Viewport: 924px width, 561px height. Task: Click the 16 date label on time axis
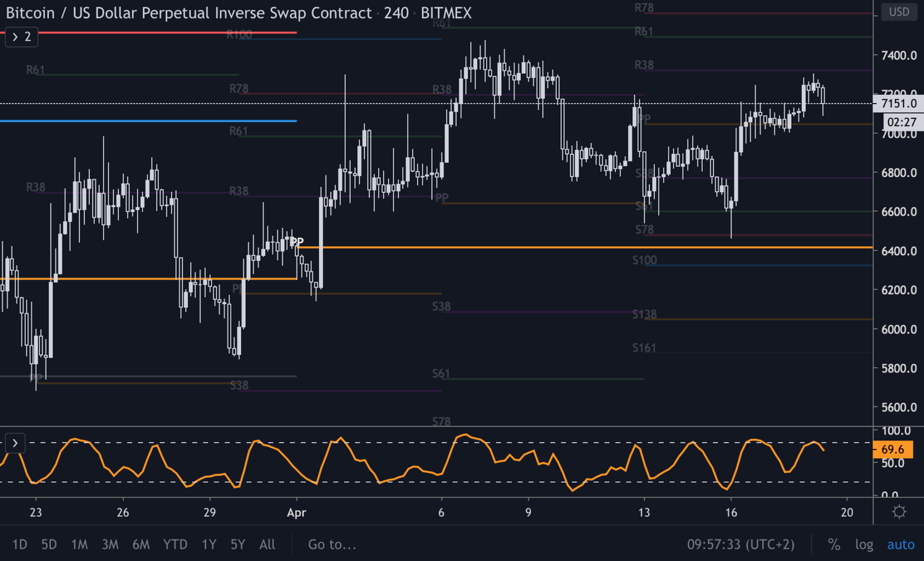point(731,513)
